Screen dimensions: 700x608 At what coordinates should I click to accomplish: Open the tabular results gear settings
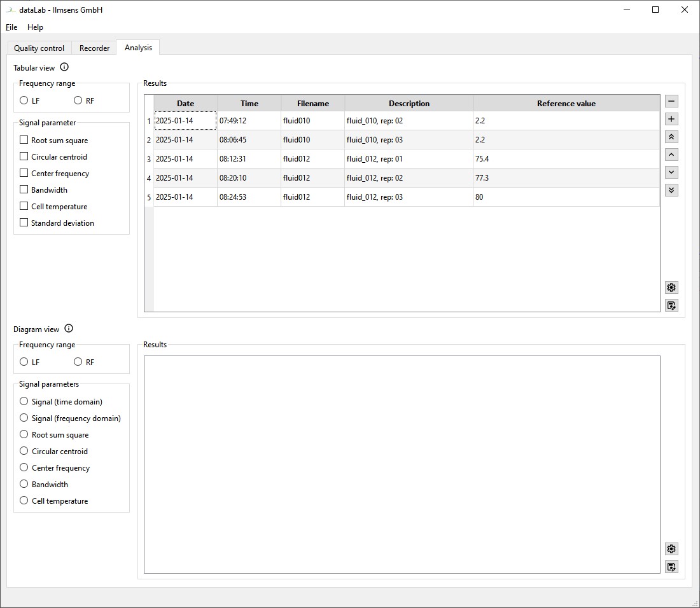[x=671, y=287]
